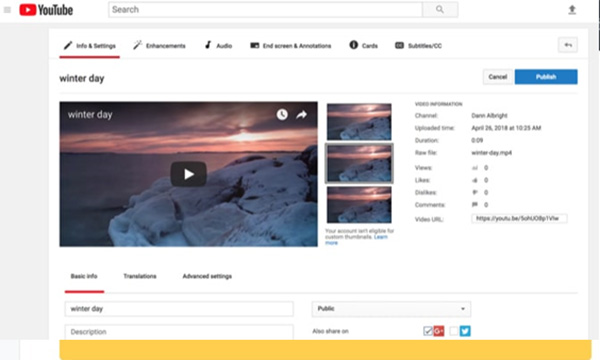
Task: Open the upload arrow icon
Action: (572, 10)
